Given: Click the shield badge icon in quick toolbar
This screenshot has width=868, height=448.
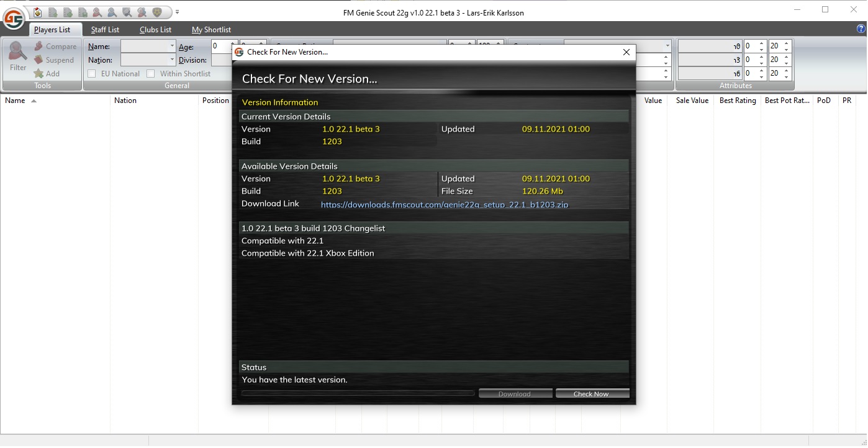Looking at the screenshot, I should click(x=157, y=12).
